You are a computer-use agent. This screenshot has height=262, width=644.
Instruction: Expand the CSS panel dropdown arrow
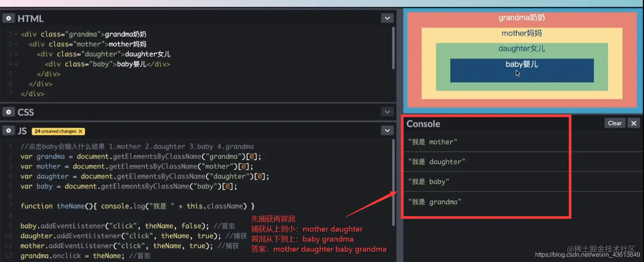tap(387, 112)
